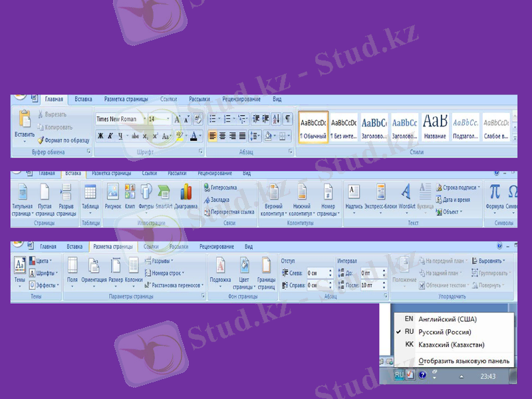
Task: Toggle italic К formatting
Action: [110, 136]
